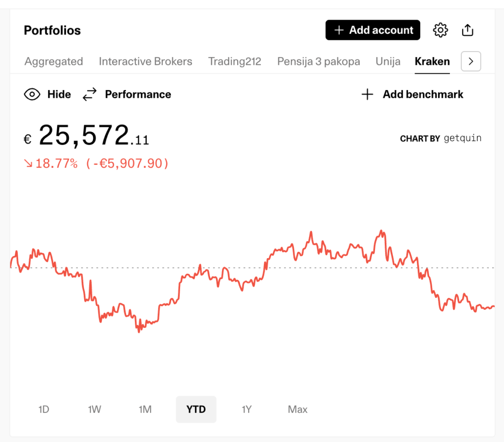The image size is (504, 442).
Task: Switch to the Unija tab
Action: (x=388, y=61)
